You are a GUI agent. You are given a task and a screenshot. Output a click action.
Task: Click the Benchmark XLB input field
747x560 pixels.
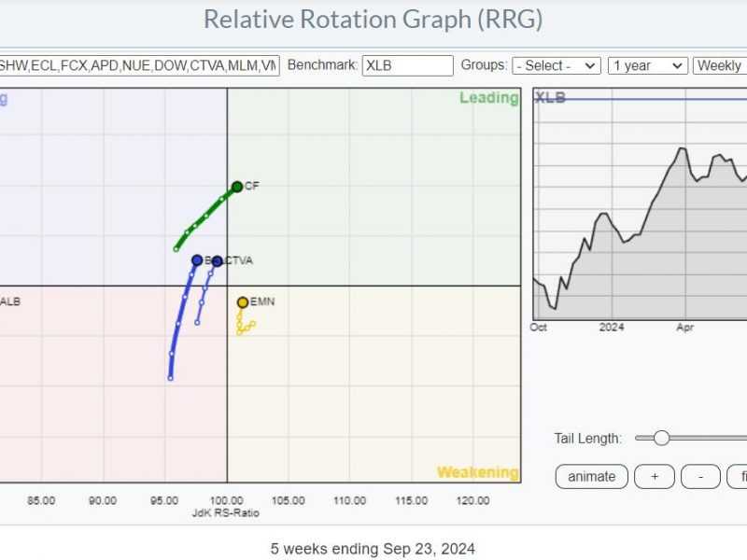pyautogui.click(x=407, y=65)
